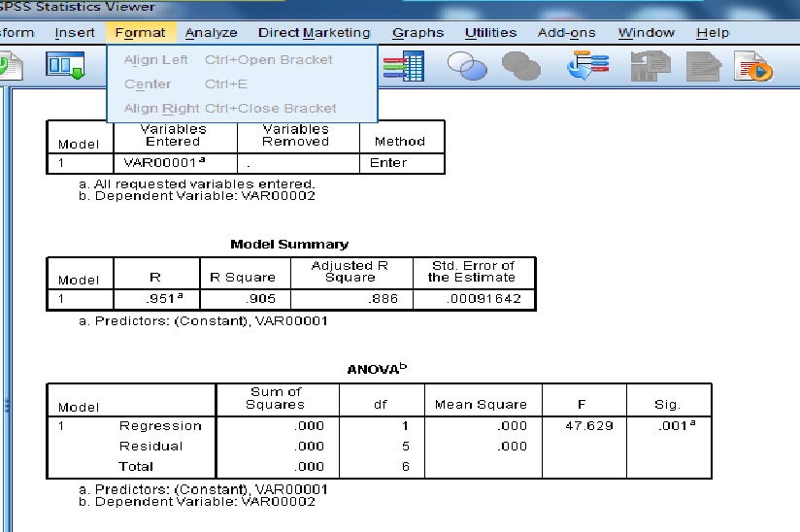Open the Graphs menu
This screenshot has width=800, height=532.
pyautogui.click(x=417, y=33)
